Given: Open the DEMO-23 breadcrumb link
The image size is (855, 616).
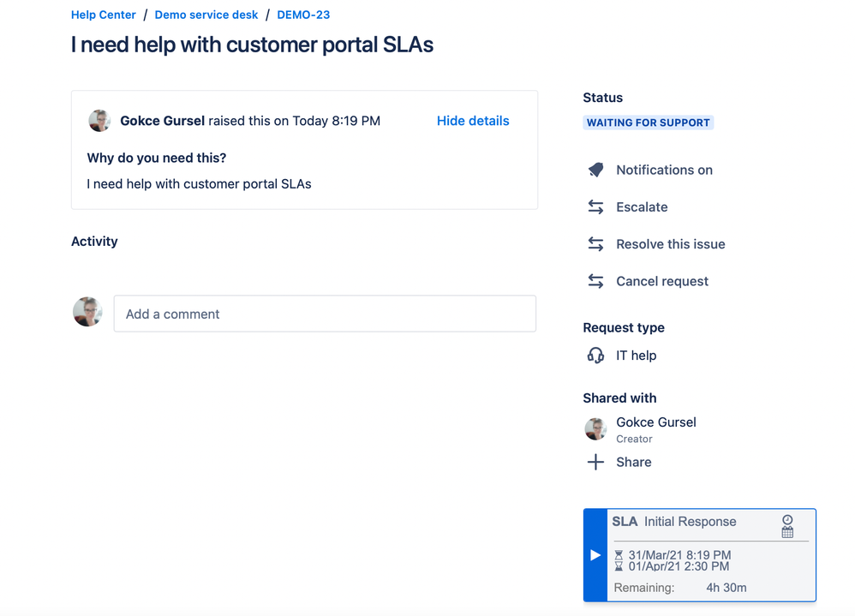Looking at the screenshot, I should (x=303, y=15).
